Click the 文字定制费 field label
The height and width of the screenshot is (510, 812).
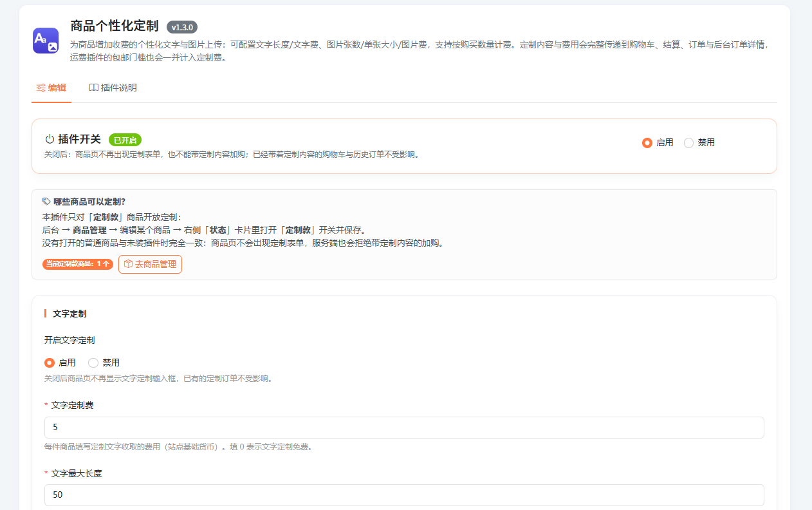(x=72, y=405)
